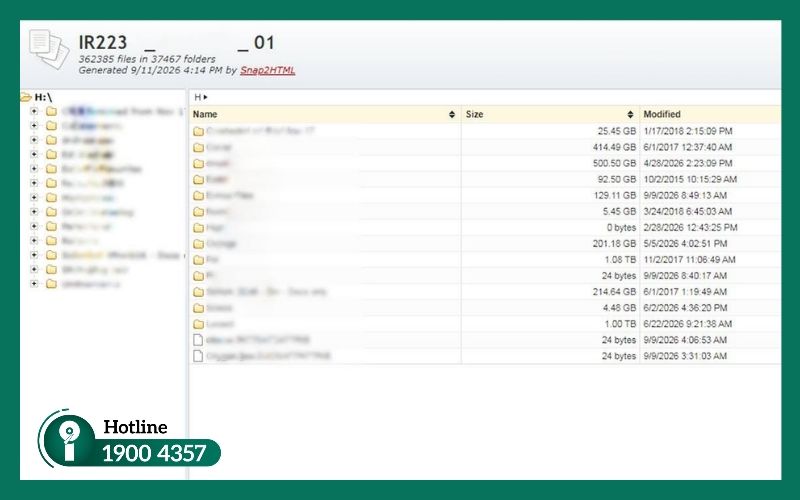This screenshot has width=800, height=500.
Task: Open the folder icon in the 4.48 GB row
Action: (x=198, y=308)
